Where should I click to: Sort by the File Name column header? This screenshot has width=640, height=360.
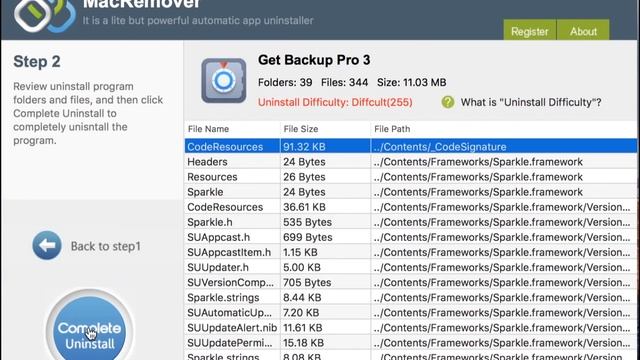pyautogui.click(x=232, y=129)
